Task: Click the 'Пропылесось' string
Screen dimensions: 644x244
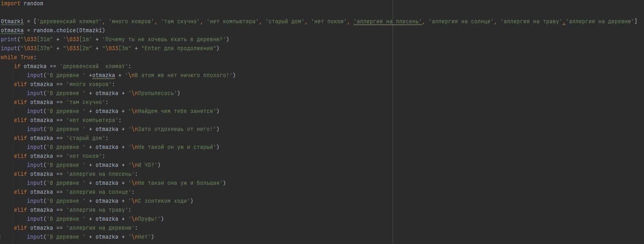Action: [157, 93]
